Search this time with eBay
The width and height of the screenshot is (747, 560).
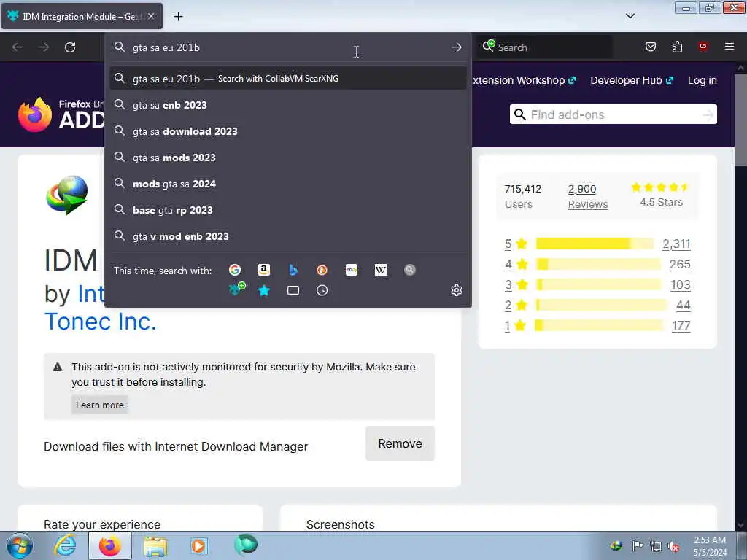[x=352, y=270]
